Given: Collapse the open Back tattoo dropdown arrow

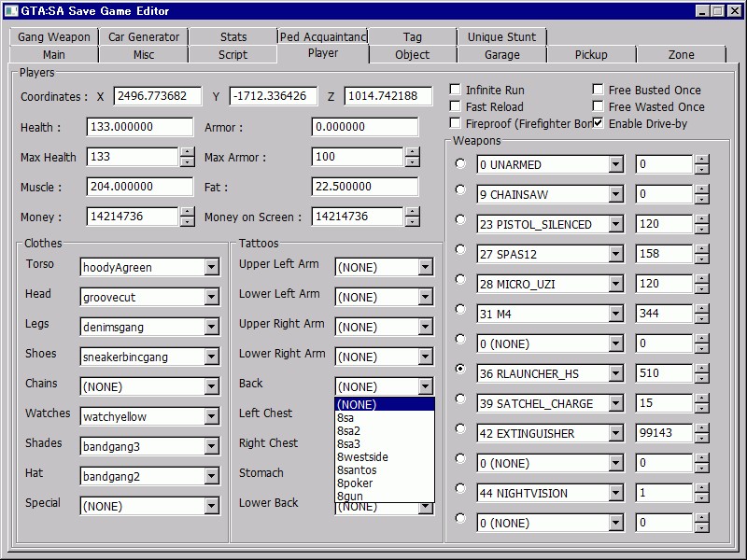Looking at the screenshot, I should pos(426,386).
